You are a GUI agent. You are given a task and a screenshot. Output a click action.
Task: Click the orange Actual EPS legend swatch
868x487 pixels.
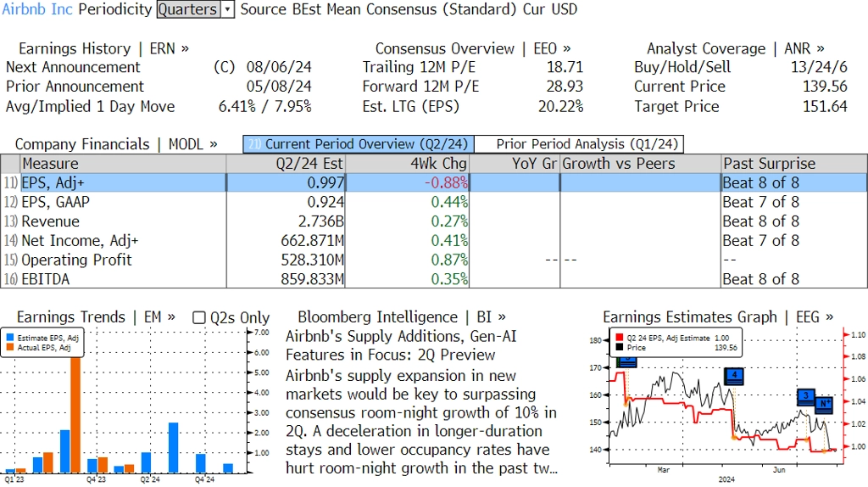(x=10, y=347)
